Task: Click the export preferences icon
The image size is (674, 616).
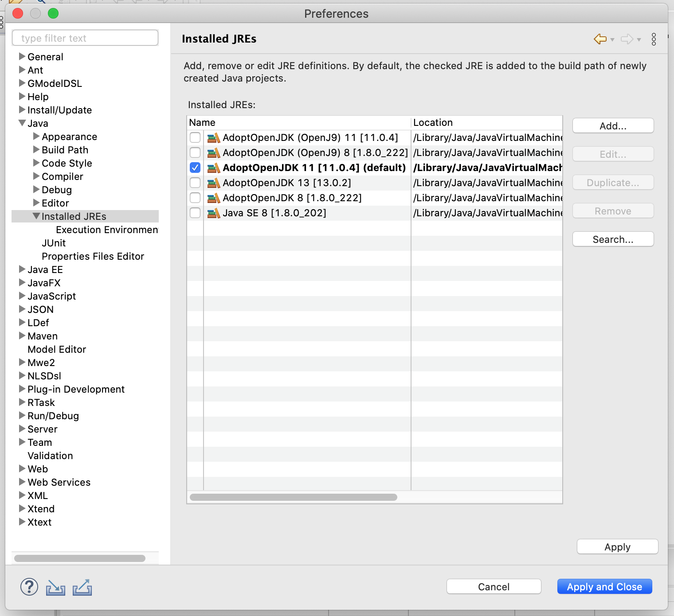Action: pos(82,588)
